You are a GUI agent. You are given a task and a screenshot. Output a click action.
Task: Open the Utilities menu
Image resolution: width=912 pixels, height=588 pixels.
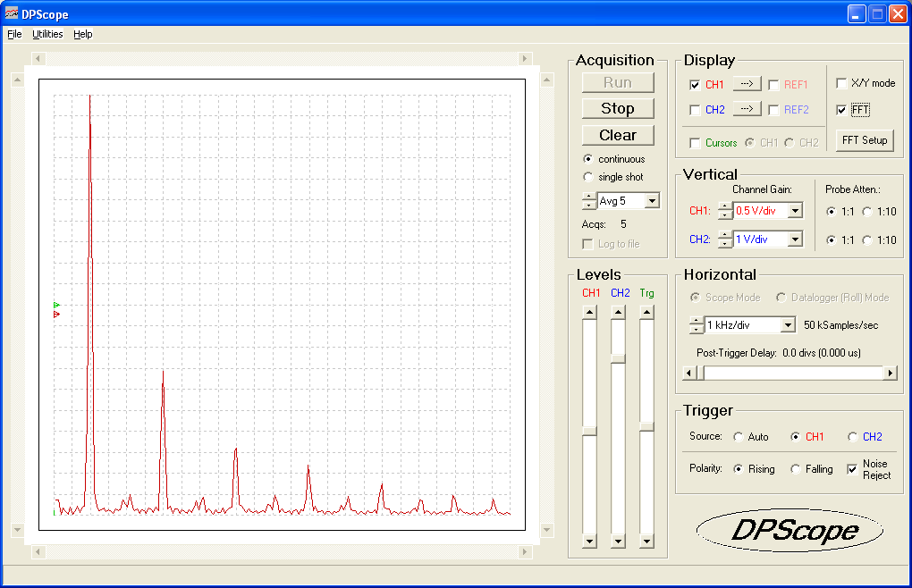pyautogui.click(x=47, y=34)
